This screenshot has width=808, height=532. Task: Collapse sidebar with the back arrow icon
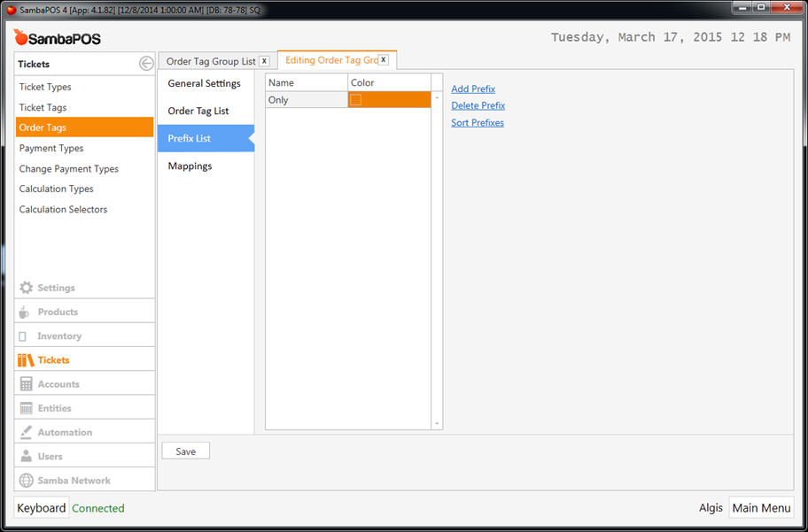pos(146,64)
